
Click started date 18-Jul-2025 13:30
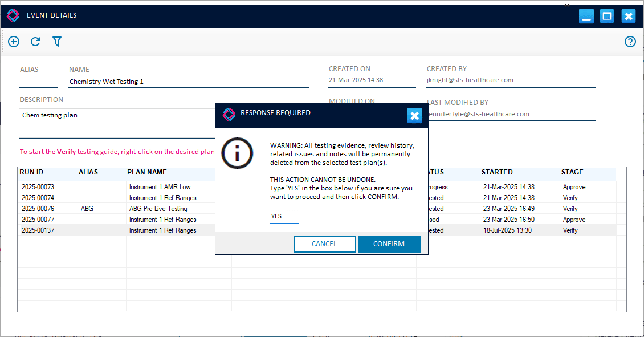(507, 230)
